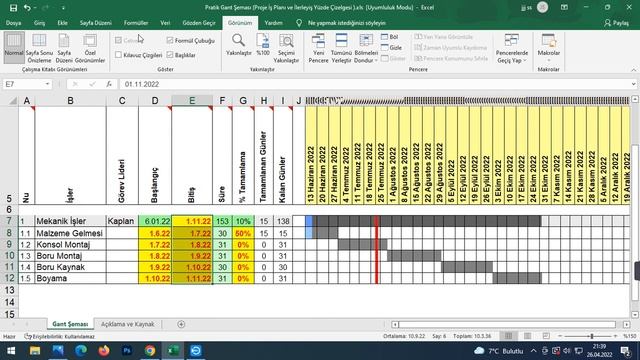
Task: Select column E header
Action: coord(192,100)
